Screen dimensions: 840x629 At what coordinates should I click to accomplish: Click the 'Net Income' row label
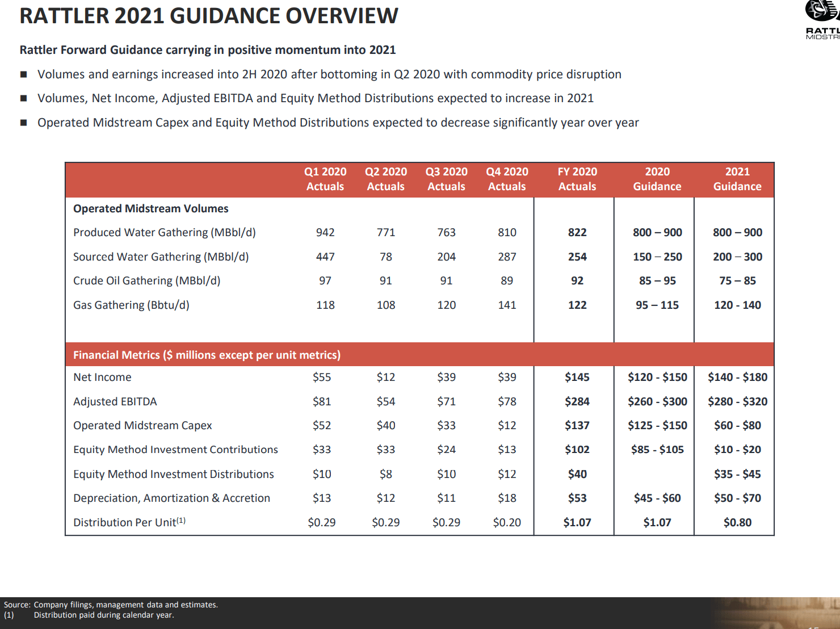tap(102, 378)
